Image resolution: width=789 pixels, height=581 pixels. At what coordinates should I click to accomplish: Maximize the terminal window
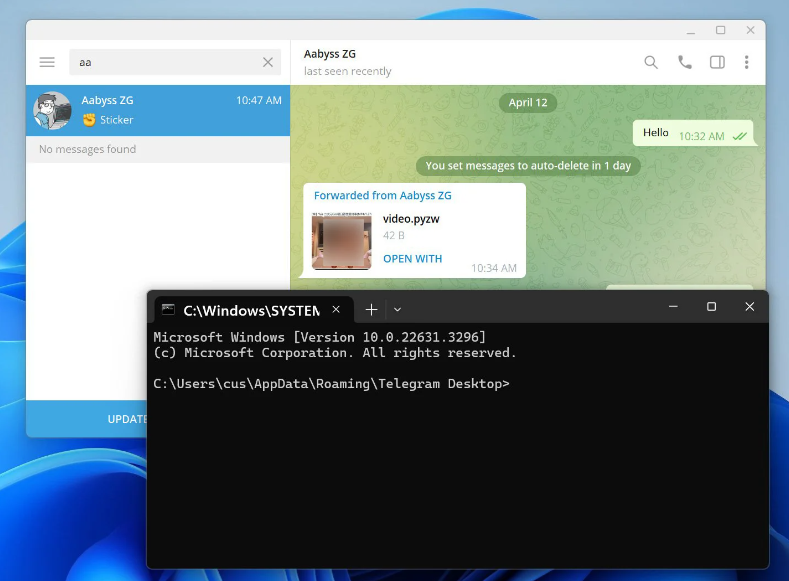pyautogui.click(x=711, y=307)
